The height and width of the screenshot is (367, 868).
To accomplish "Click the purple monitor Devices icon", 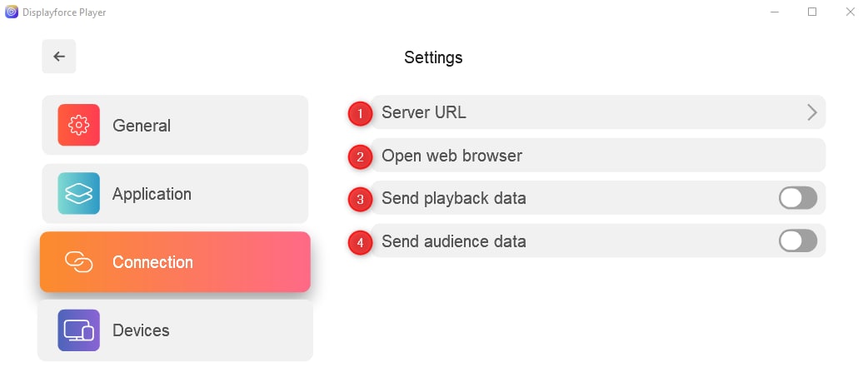I will coord(78,330).
